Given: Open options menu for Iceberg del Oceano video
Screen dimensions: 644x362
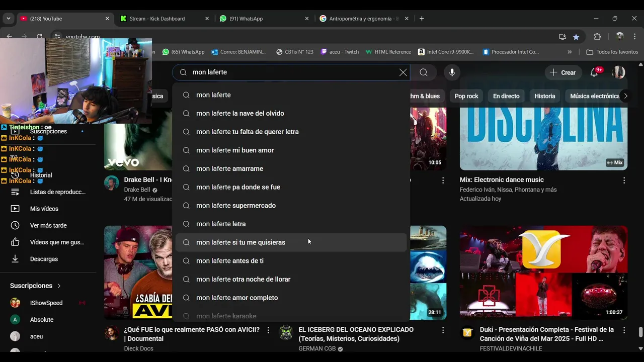Looking at the screenshot, I should pos(443,330).
